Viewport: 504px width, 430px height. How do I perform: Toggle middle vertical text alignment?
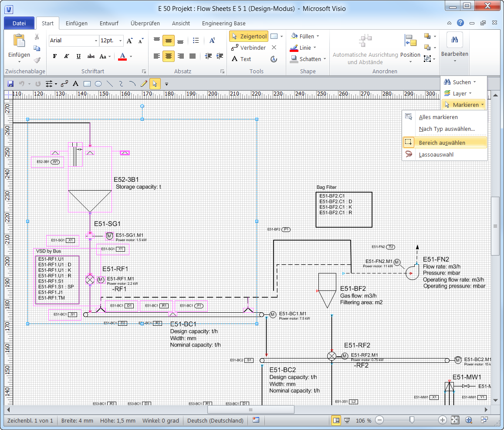(169, 41)
